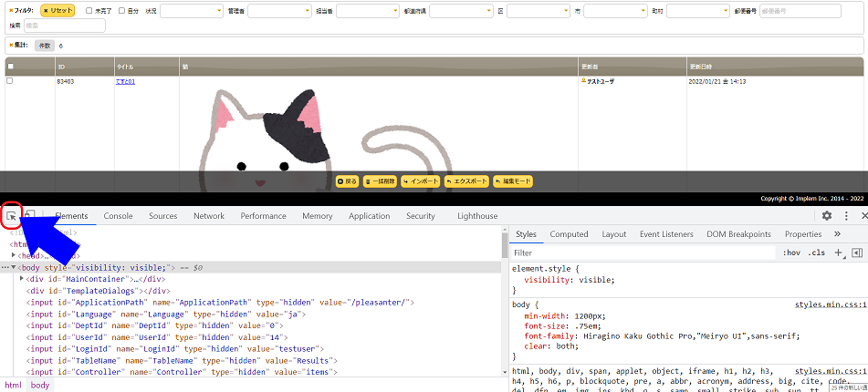868x392 pixels.
Task: Open the Layout pane tab
Action: tap(614, 234)
